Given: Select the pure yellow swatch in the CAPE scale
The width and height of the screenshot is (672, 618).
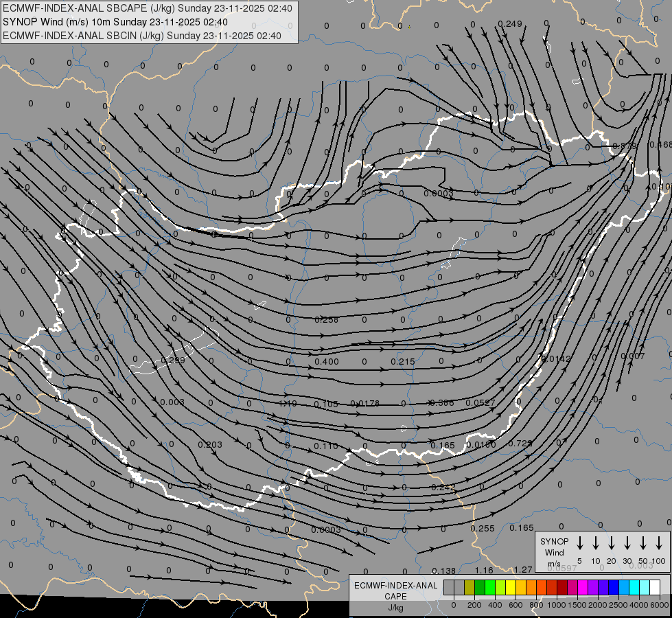Looking at the screenshot, I should tap(511, 587).
